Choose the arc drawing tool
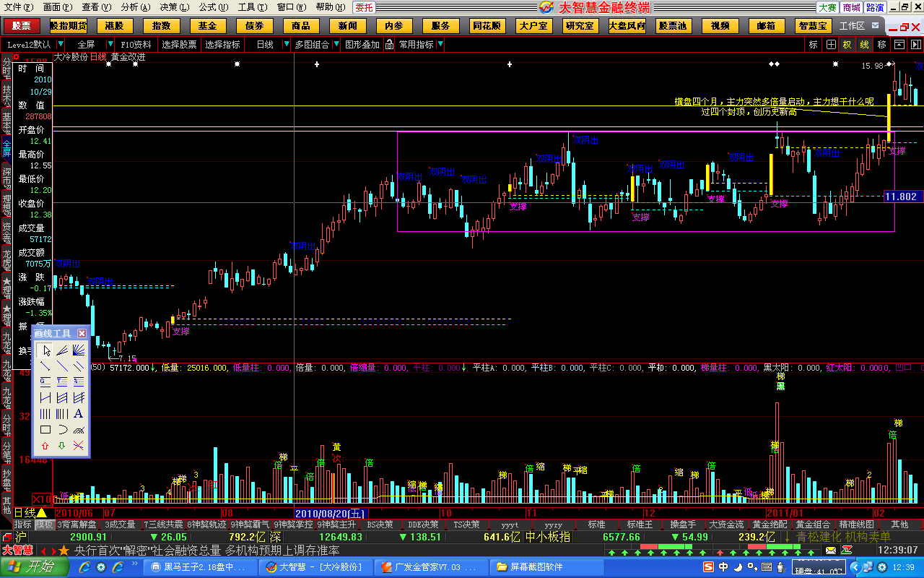 point(62,429)
